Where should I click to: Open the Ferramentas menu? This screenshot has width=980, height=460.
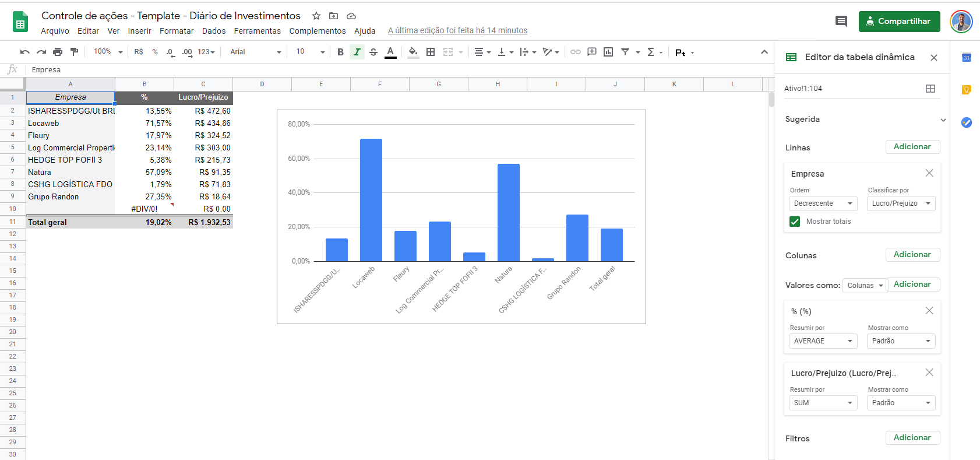(257, 31)
